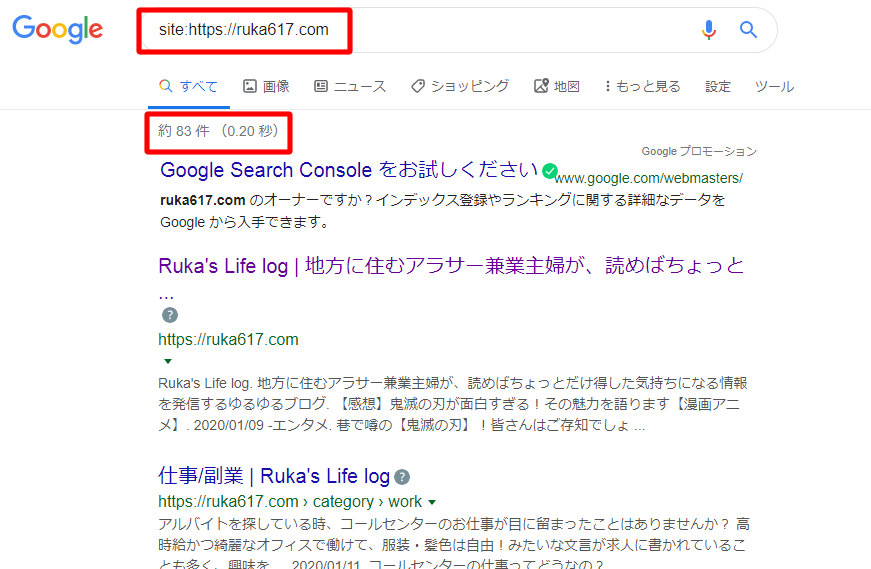
Task: Click 画像 tab picture icon
Action: 250,86
